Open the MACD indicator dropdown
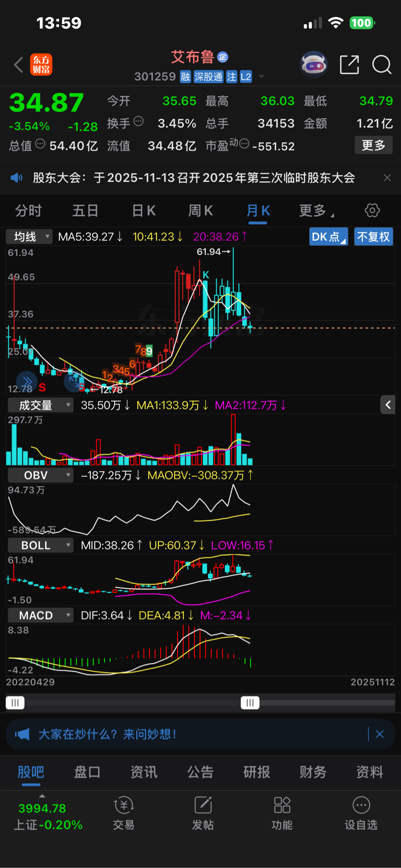The image size is (401, 868). point(40,615)
